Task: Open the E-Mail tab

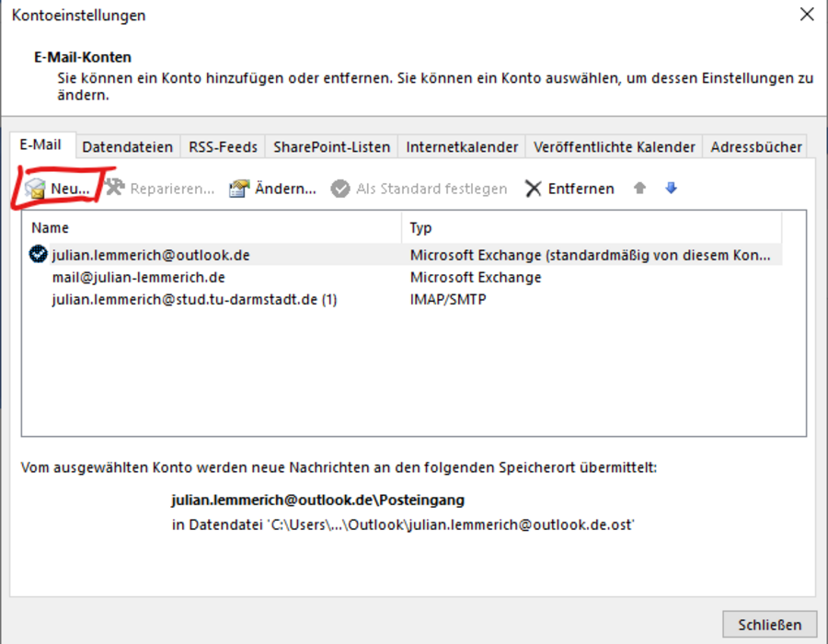Action: tap(40, 144)
